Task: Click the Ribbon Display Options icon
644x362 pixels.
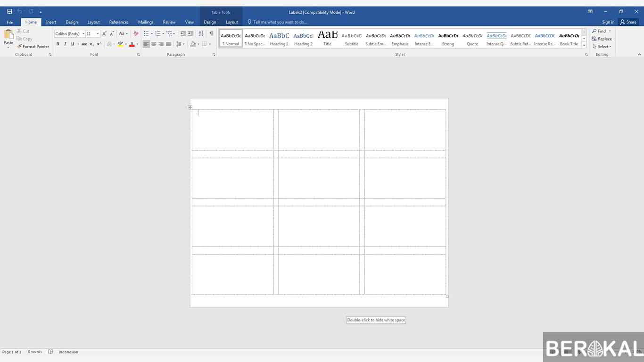Action: point(590,12)
